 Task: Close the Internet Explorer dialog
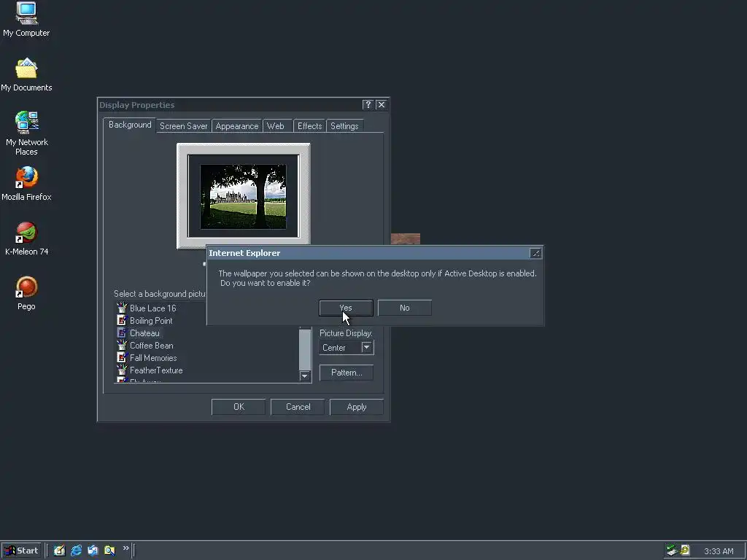click(535, 253)
